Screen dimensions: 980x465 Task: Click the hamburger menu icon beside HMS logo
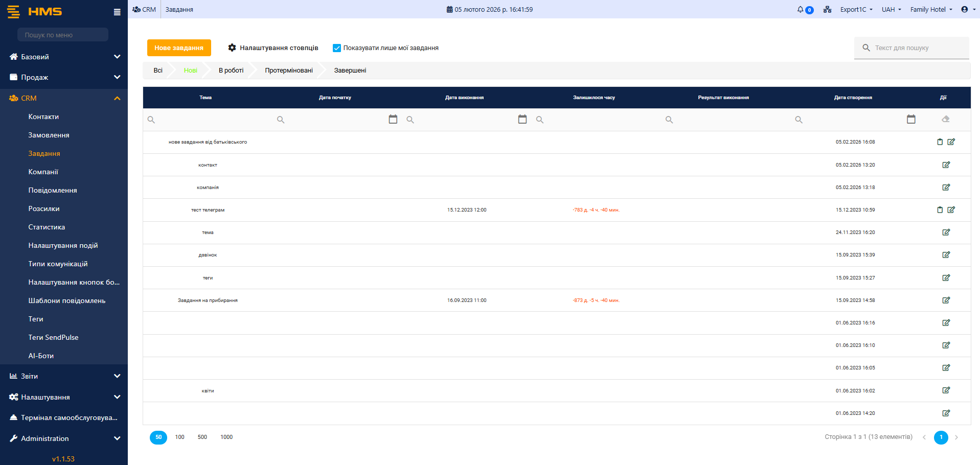117,12
